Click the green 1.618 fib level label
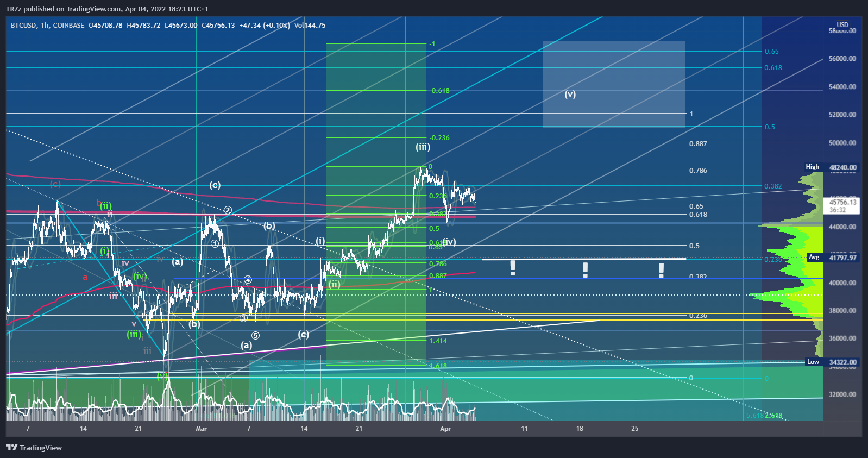The height and width of the screenshot is (458, 868). pos(438,366)
